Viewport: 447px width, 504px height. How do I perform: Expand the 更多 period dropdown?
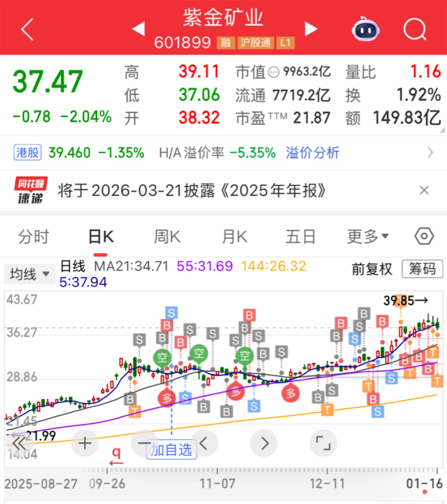tap(368, 236)
